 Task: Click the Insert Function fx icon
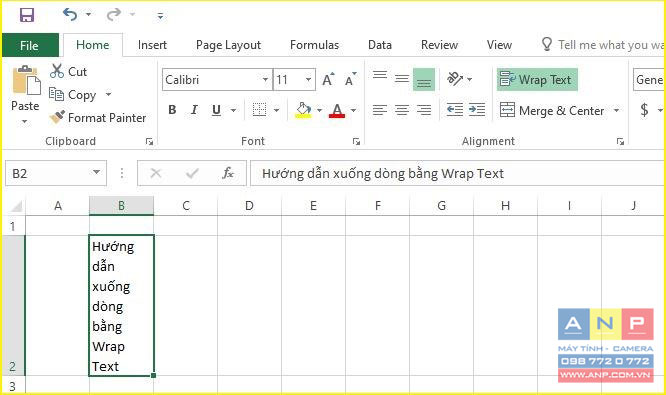point(228,173)
